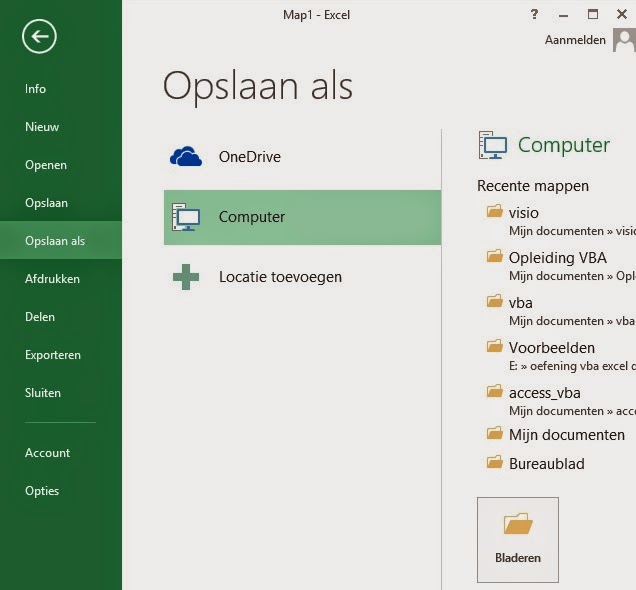Click the visio folder icon
This screenshot has height=590, width=636.
(x=494, y=211)
